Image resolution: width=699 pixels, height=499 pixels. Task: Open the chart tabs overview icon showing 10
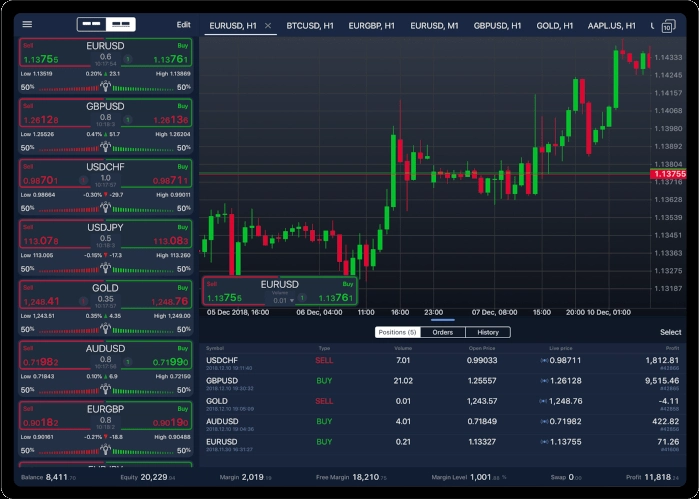tap(667, 26)
